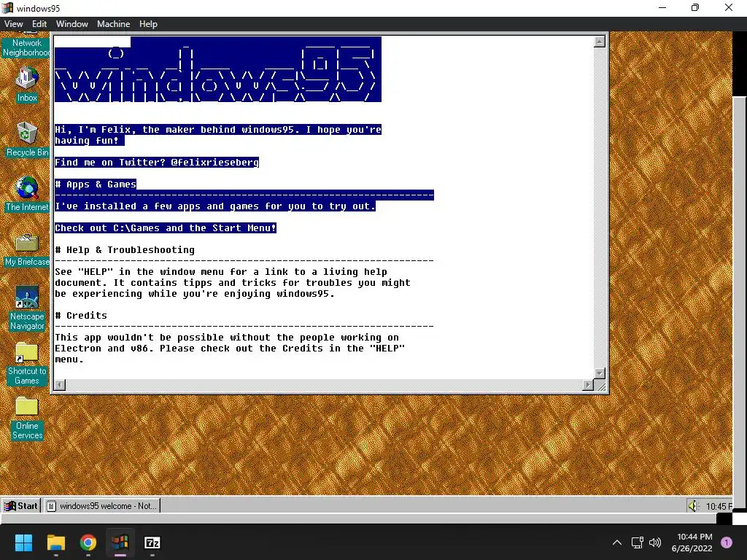Show hidden system tray icons chevron
Image resolution: width=747 pixels, height=560 pixels.
617,542
